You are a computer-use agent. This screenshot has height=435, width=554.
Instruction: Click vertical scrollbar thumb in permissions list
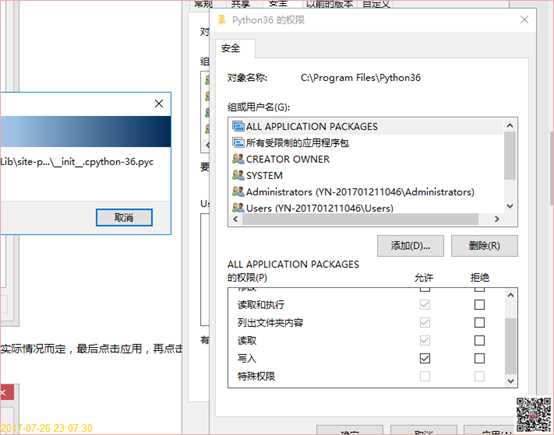click(x=511, y=346)
